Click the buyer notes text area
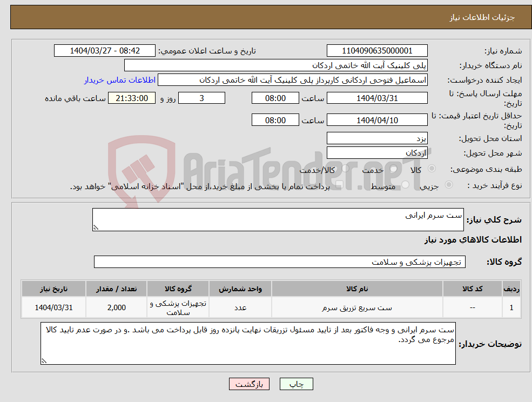 pos(248,344)
